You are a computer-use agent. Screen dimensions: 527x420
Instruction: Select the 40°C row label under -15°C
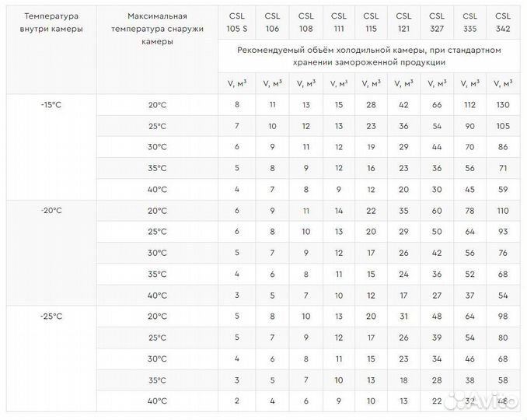point(157,189)
